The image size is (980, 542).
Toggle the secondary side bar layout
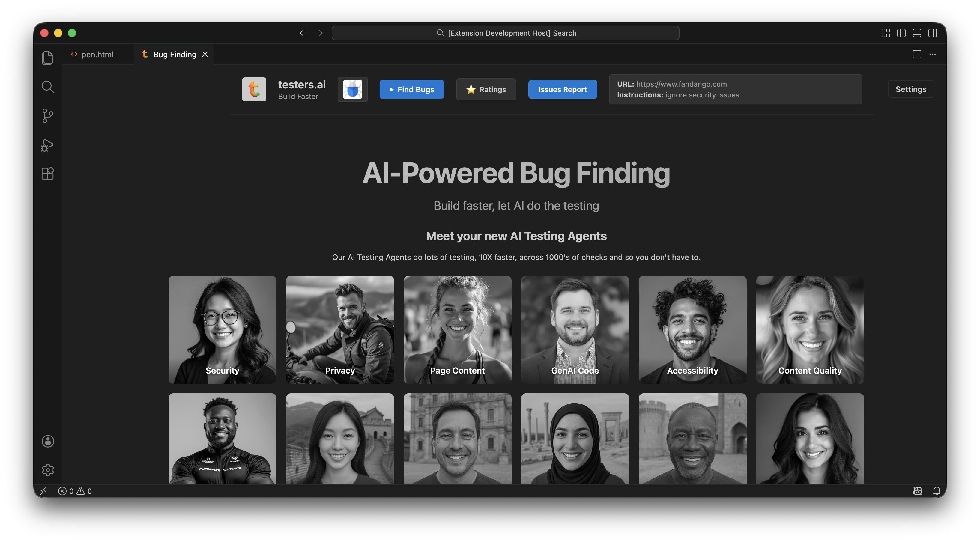coord(932,33)
